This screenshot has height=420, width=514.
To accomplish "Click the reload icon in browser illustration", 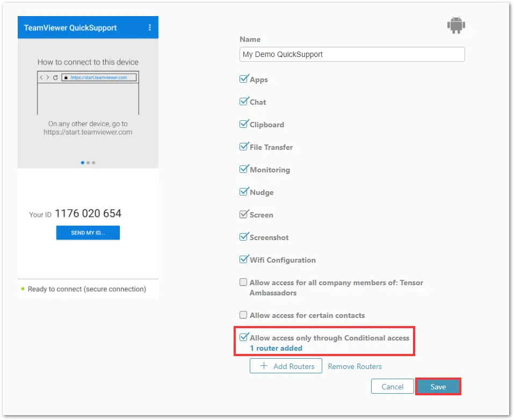I will (55, 78).
